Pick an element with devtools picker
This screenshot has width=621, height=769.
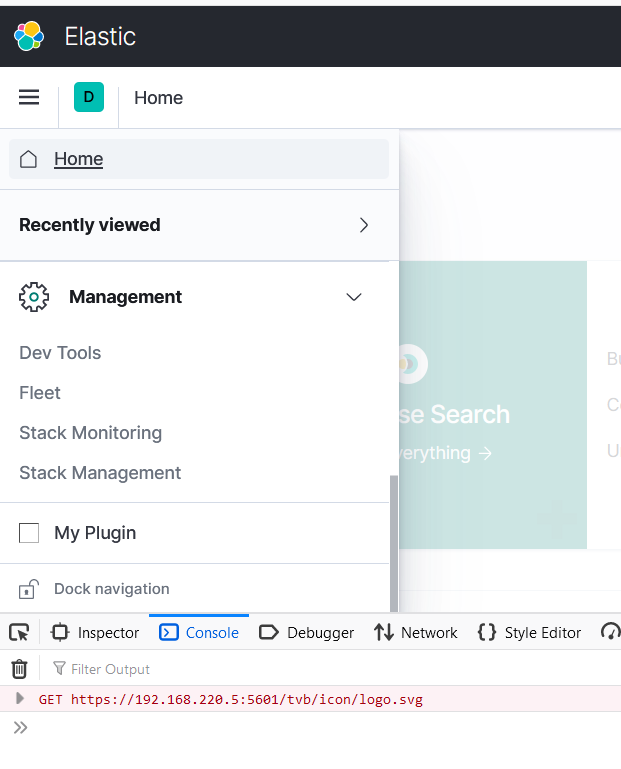[19, 632]
